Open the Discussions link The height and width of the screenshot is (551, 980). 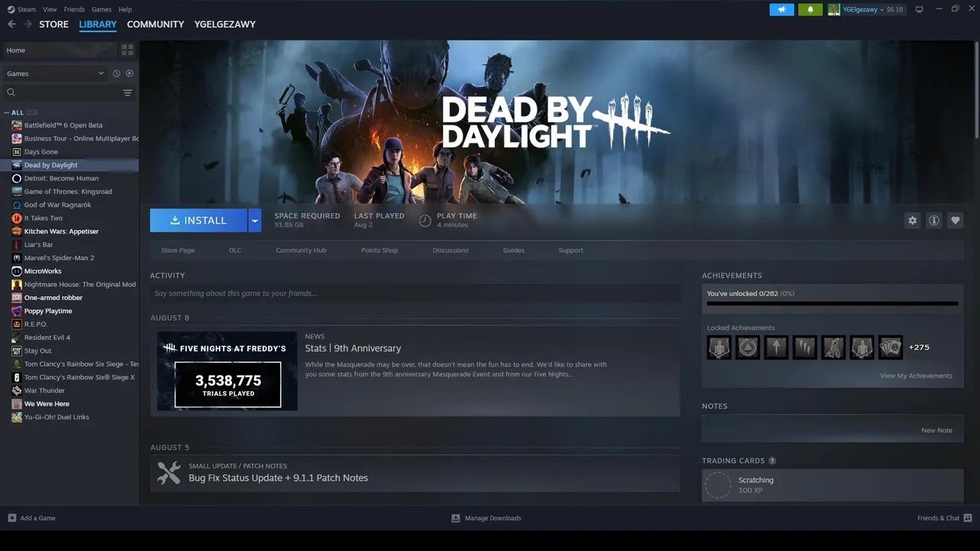(x=450, y=250)
